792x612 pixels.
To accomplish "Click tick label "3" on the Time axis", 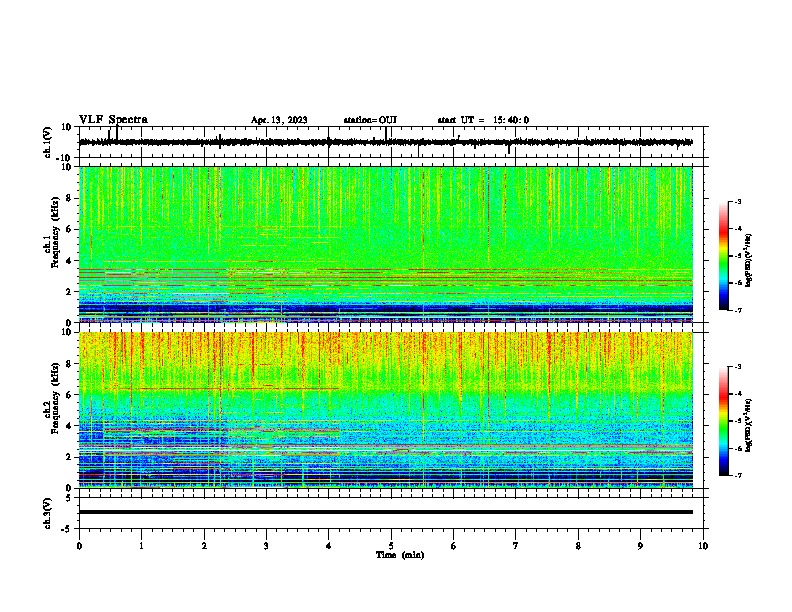I will (x=266, y=546).
